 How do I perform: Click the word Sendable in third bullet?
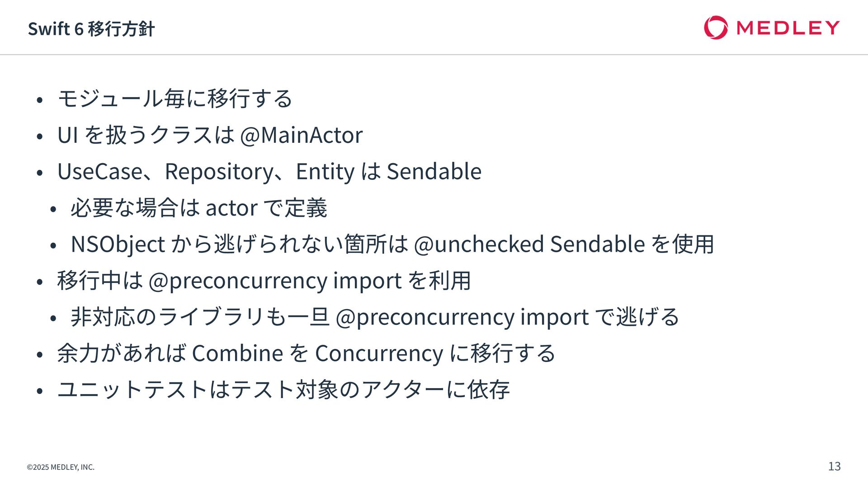434,171
